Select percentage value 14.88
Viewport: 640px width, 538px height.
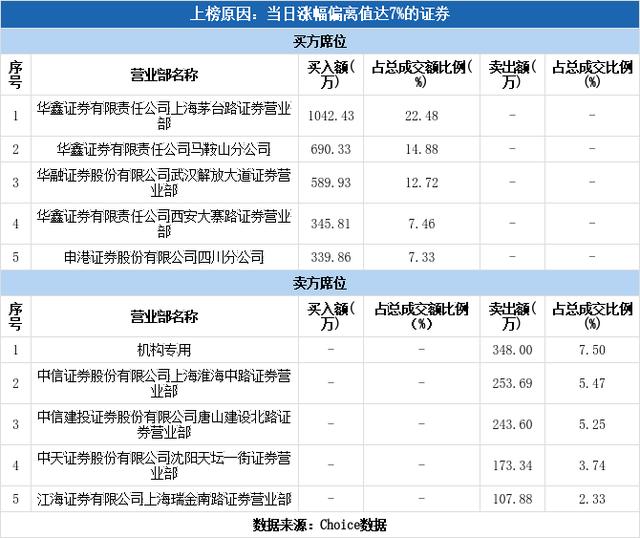tap(422, 149)
